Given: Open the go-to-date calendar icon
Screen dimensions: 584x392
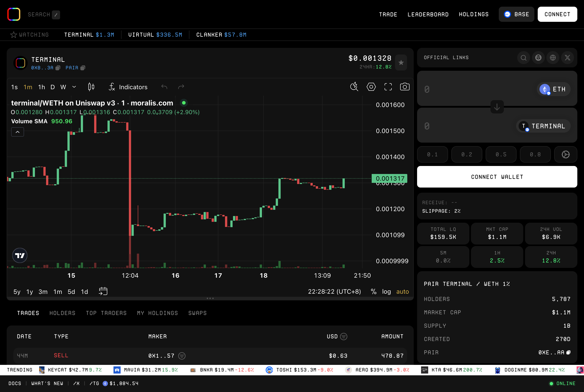Looking at the screenshot, I should click(x=103, y=291).
